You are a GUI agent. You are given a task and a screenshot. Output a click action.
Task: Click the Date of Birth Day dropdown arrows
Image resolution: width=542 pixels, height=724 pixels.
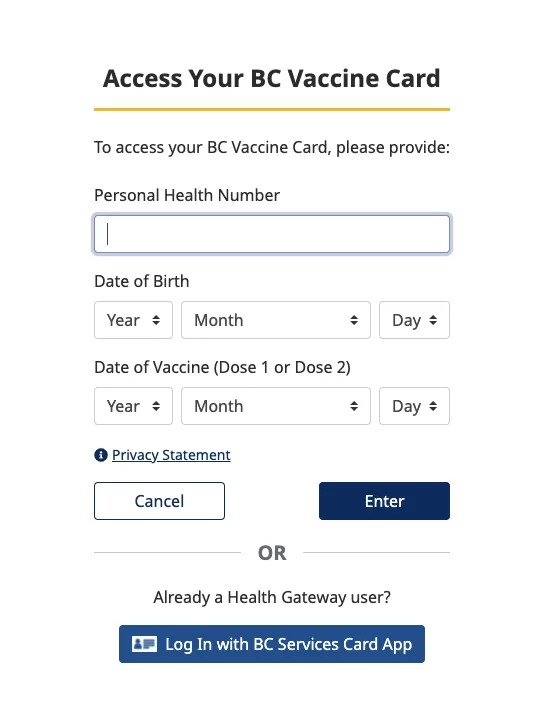(433, 320)
